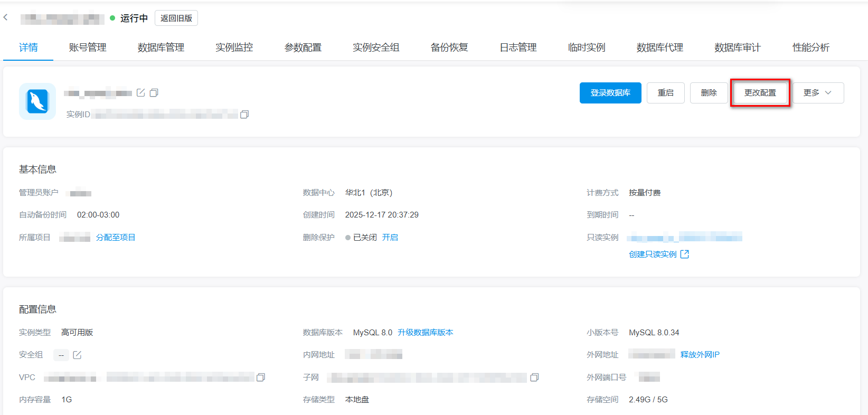
Task: Go to the 性能分析 tab
Action: 811,48
